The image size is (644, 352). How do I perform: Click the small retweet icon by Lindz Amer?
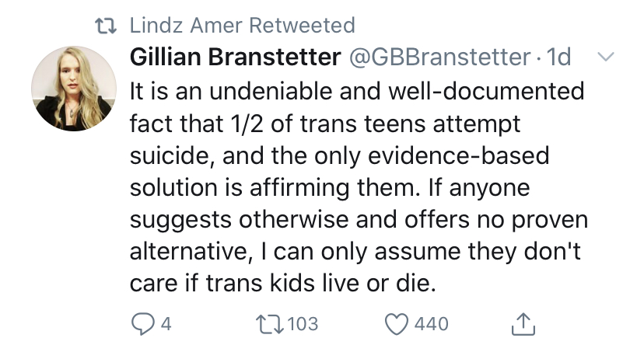tap(106, 26)
